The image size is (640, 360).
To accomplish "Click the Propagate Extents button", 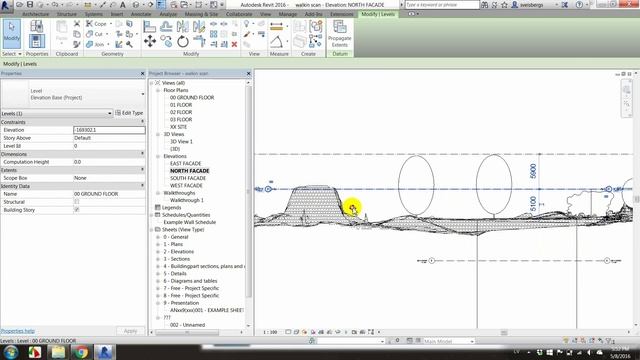I will click(x=340, y=33).
